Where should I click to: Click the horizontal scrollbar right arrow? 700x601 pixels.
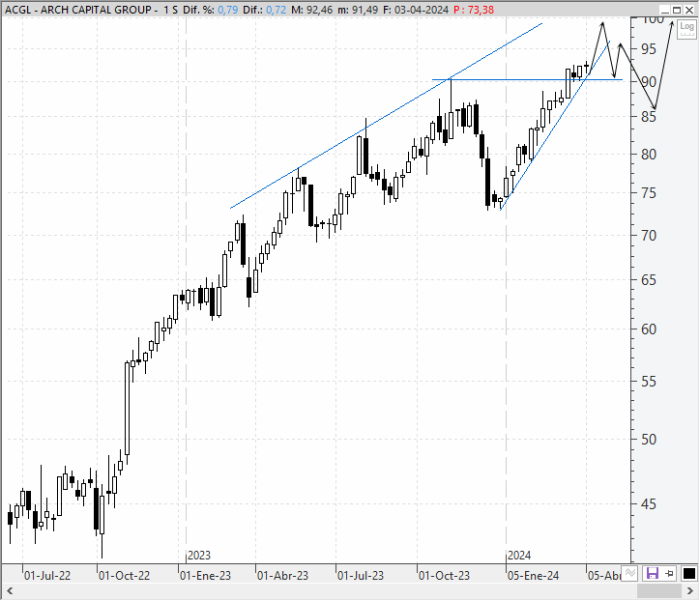690,591
